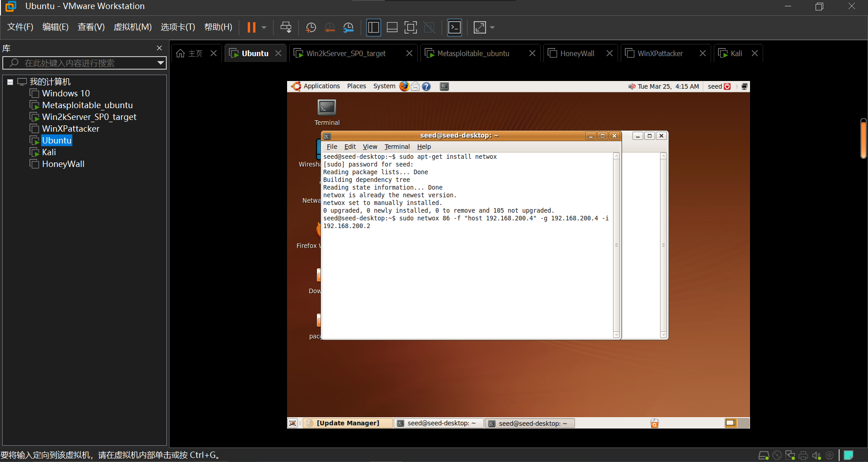Image resolution: width=868 pixels, height=462 pixels.
Task: Click the Ubuntu panel clock showing 4:15 AM
Action: (668, 86)
